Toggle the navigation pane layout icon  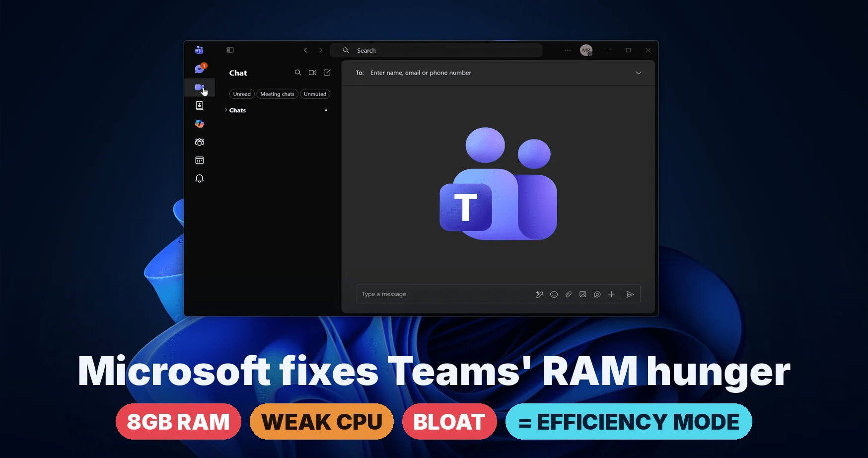pos(230,50)
